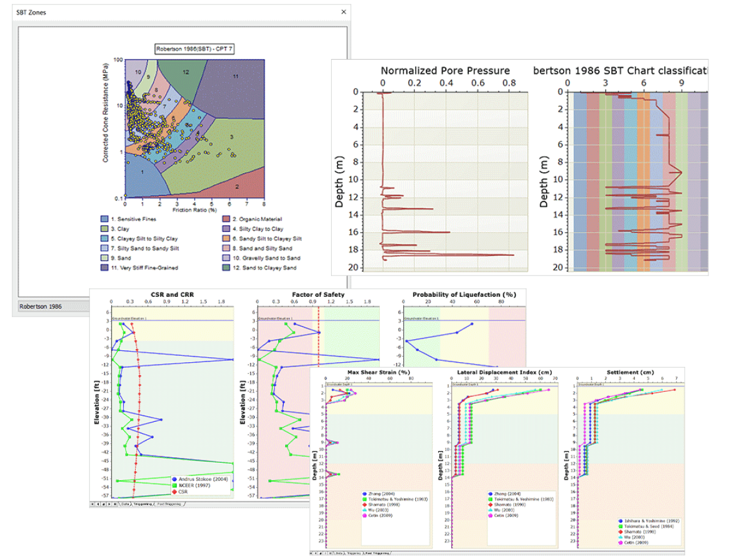Click the NCEER (1997) green square legend icon
The width and height of the screenshot is (747, 560).
tap(174, 485)
